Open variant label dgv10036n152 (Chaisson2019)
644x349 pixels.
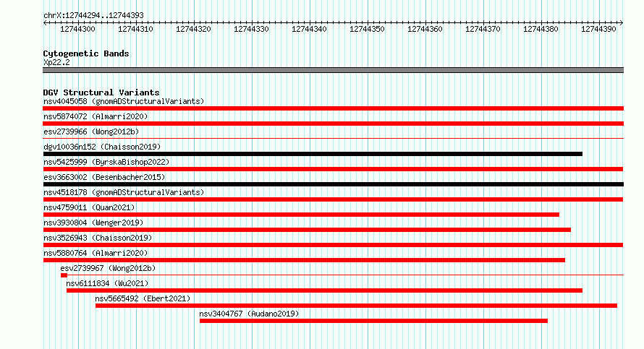(x=102, y=147)
